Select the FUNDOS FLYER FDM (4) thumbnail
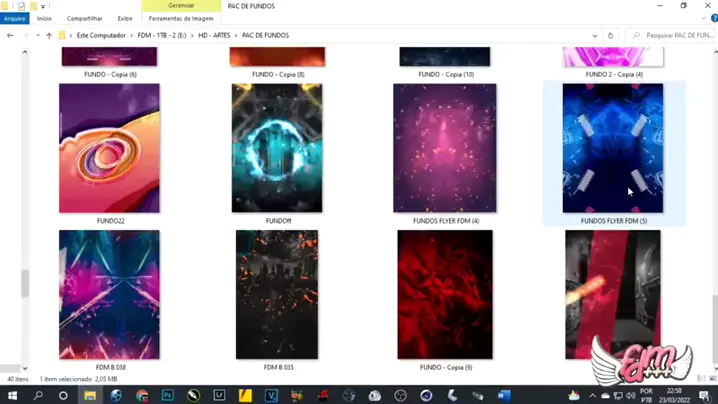This screenshot has width=718, height=404. tap(445, 148)
